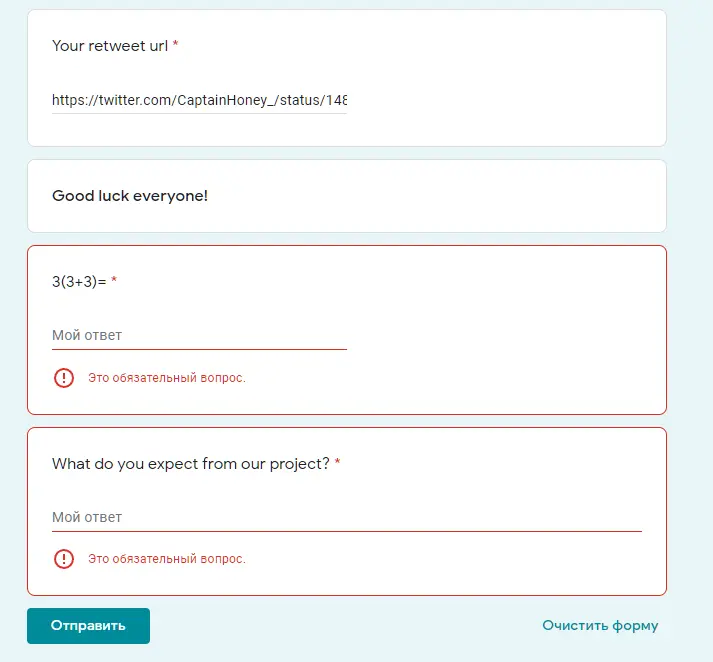Screen dimensions: 713x662
Task: Click the red asterisk beside Your retweet url
Action: [x=176, y=44]
